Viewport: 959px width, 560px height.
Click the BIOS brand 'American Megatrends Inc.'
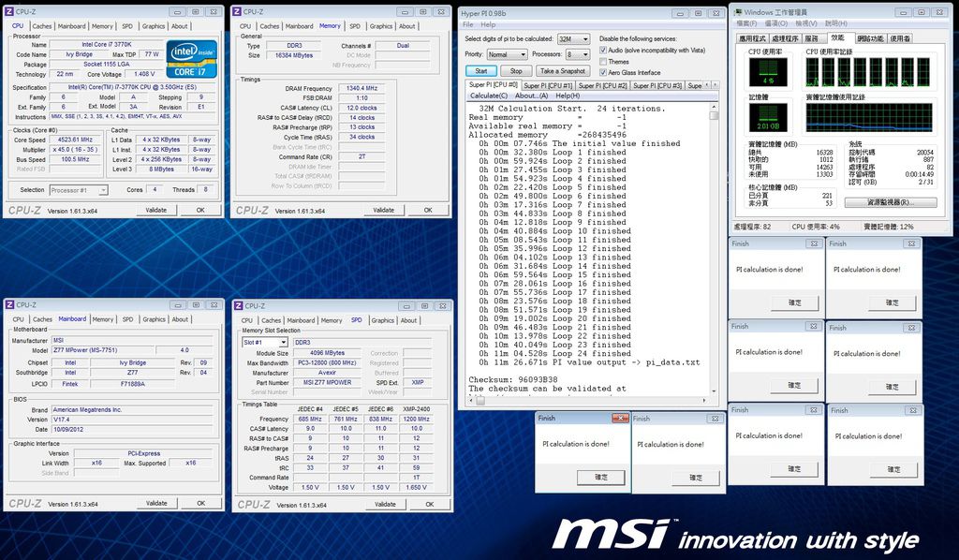pyautogui.click(x=131, y=409)
